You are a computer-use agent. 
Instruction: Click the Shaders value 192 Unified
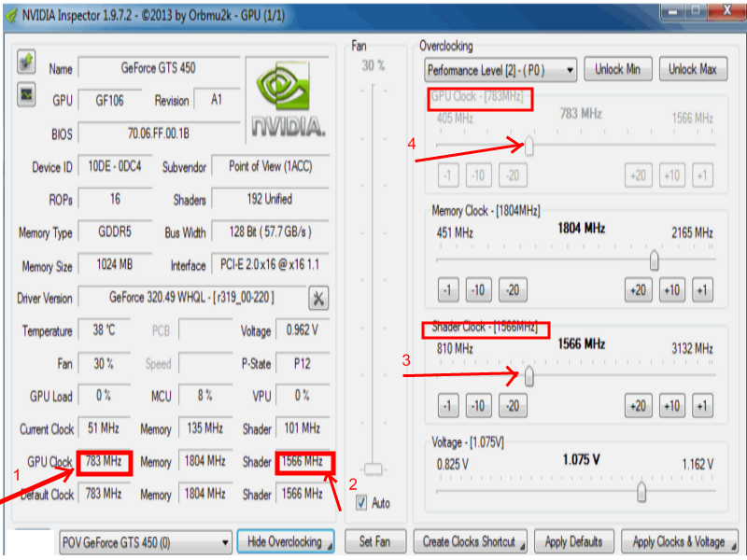click(271, 199)
